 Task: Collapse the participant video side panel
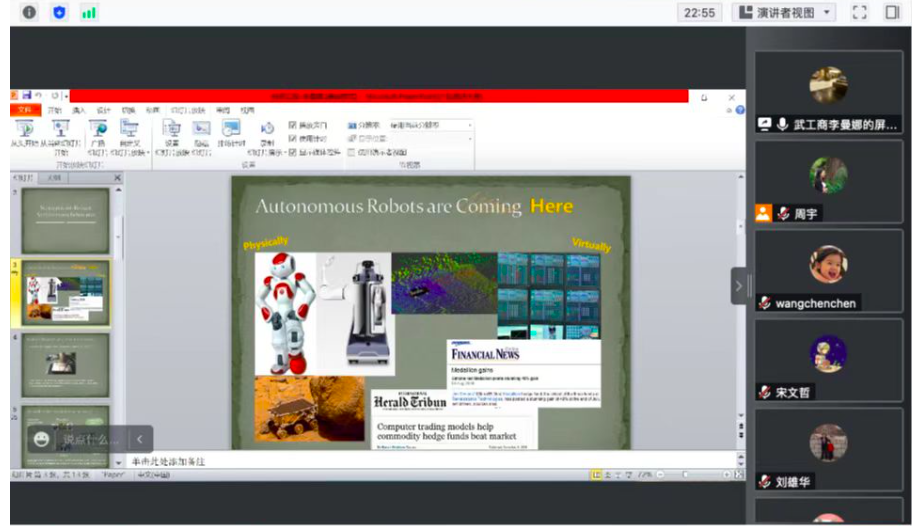pyautogui.click(x=739, y=286)
